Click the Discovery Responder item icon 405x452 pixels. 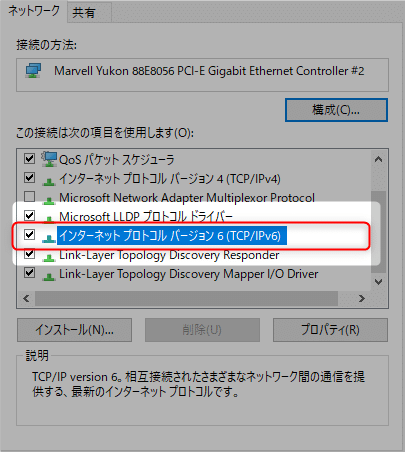(49, 257)
